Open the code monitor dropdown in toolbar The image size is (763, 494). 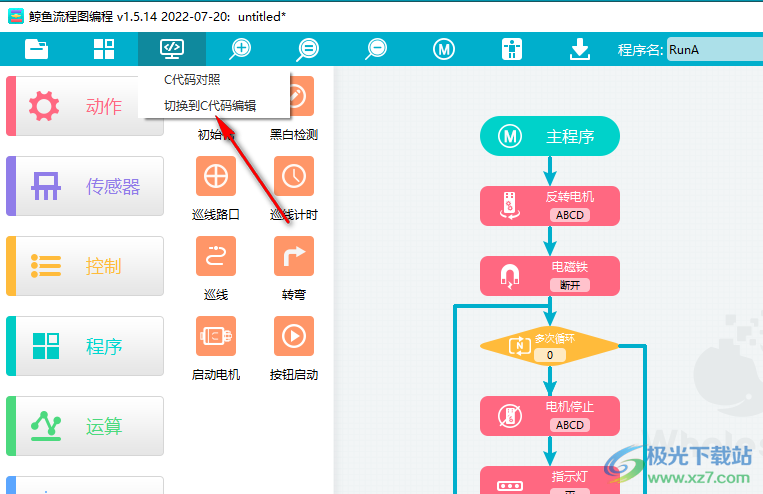(172, 49)
